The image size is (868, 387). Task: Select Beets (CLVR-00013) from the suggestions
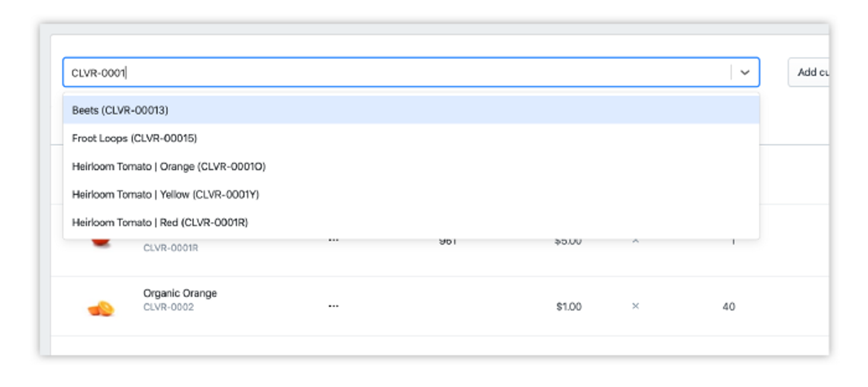click(x=120, y=110)
